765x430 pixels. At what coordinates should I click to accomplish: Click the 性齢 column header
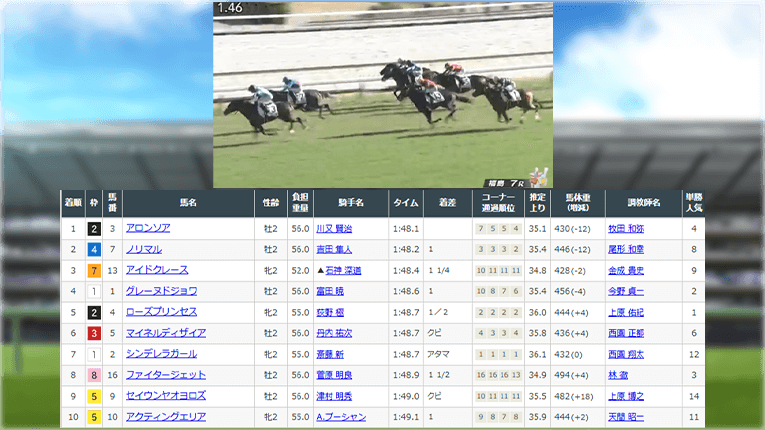pyautogui.click(x=271, y=203)
